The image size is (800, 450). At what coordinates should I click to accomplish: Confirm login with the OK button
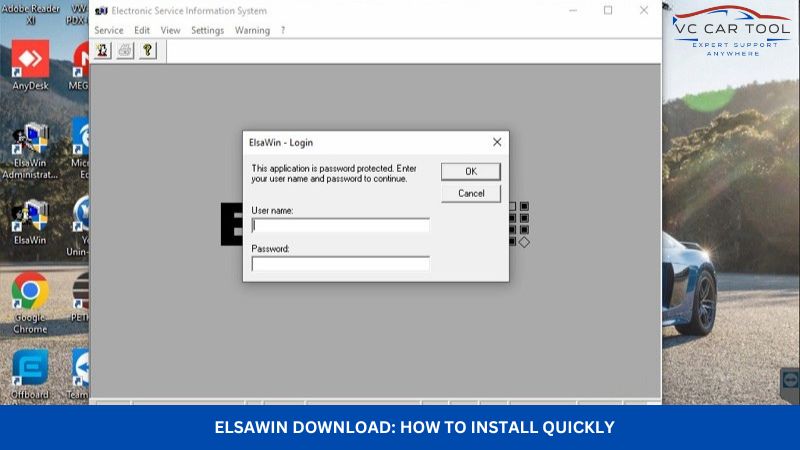click(470, 171)
